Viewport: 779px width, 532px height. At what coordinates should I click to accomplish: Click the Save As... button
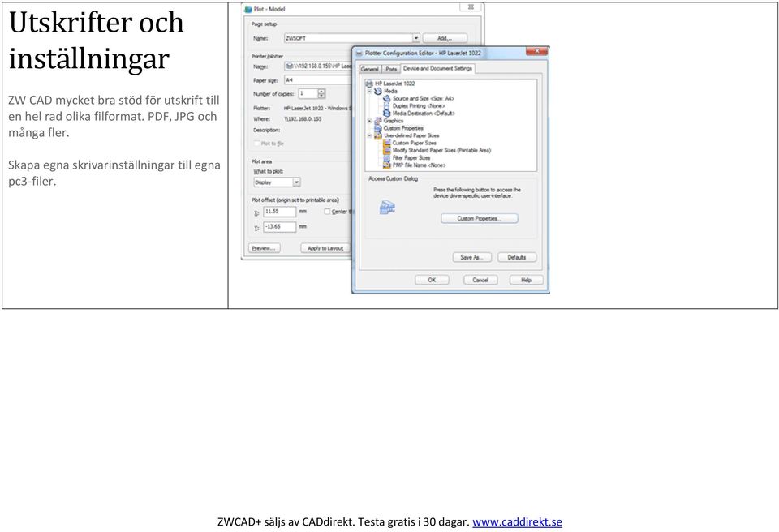point(472,257)
